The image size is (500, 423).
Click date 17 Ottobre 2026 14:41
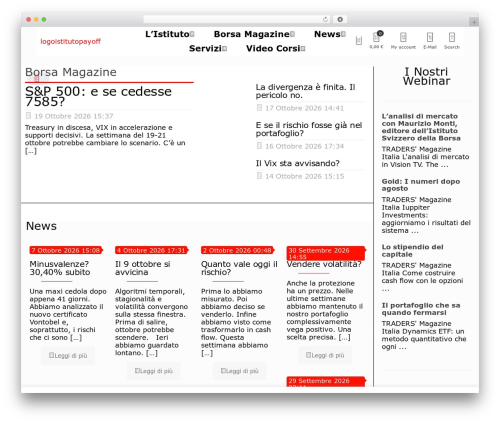coord(304,108)
